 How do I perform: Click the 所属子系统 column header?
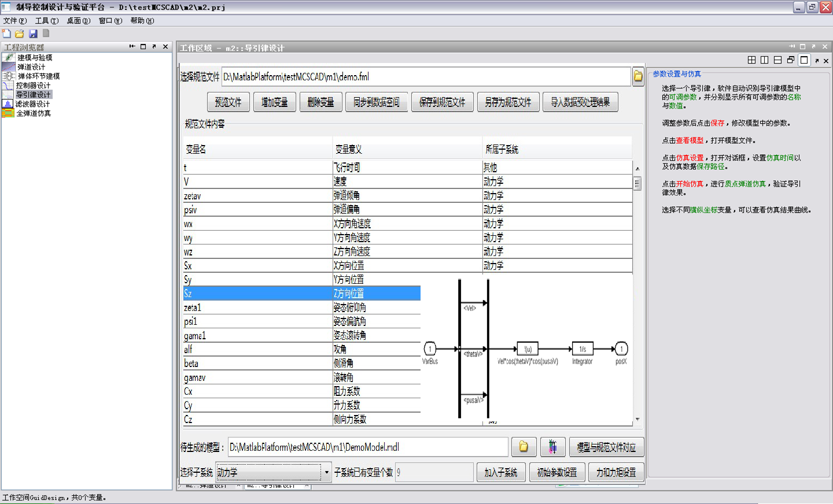pos(557,149)
